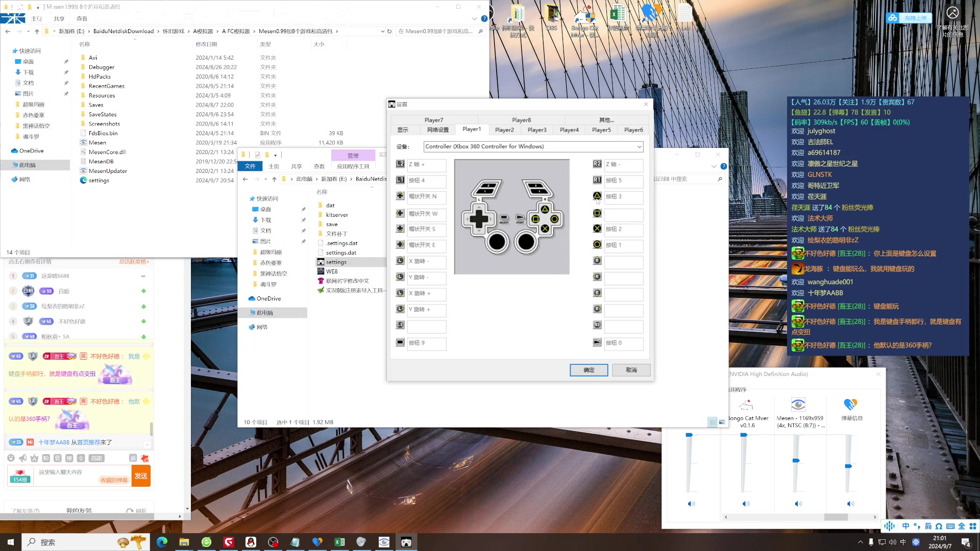Show hidden system tray icons
This screenshot has height=551, width=980.
click(861, 542)
